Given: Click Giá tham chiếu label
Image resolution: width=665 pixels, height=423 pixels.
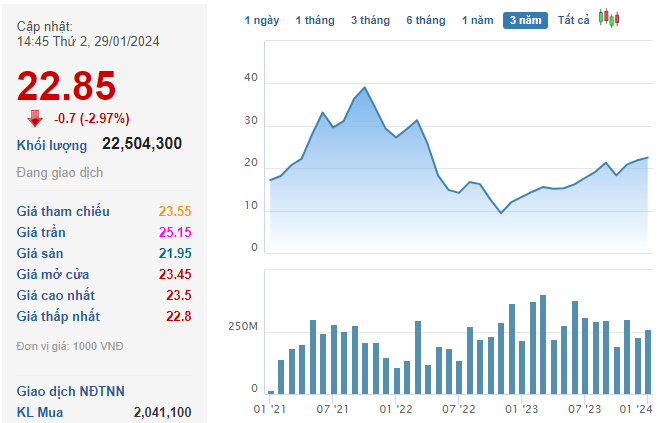Looking at the screenshot, I should tap(63, 211).
